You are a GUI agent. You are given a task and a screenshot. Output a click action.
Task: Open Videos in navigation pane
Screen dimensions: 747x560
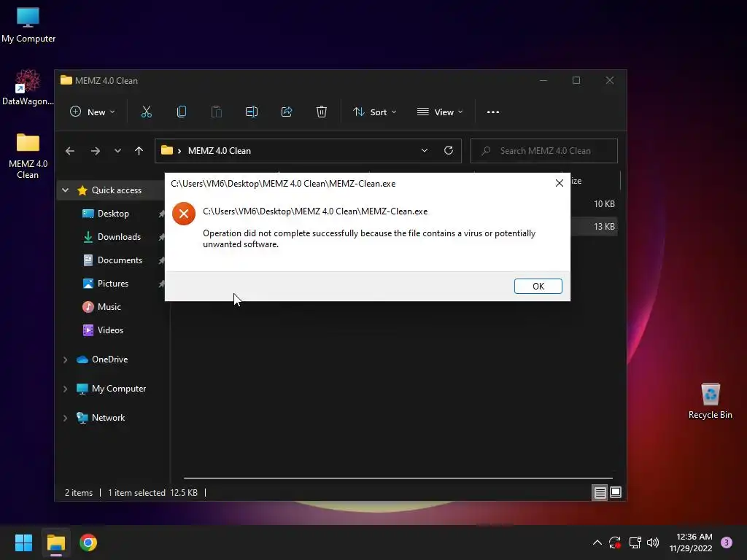110,330
